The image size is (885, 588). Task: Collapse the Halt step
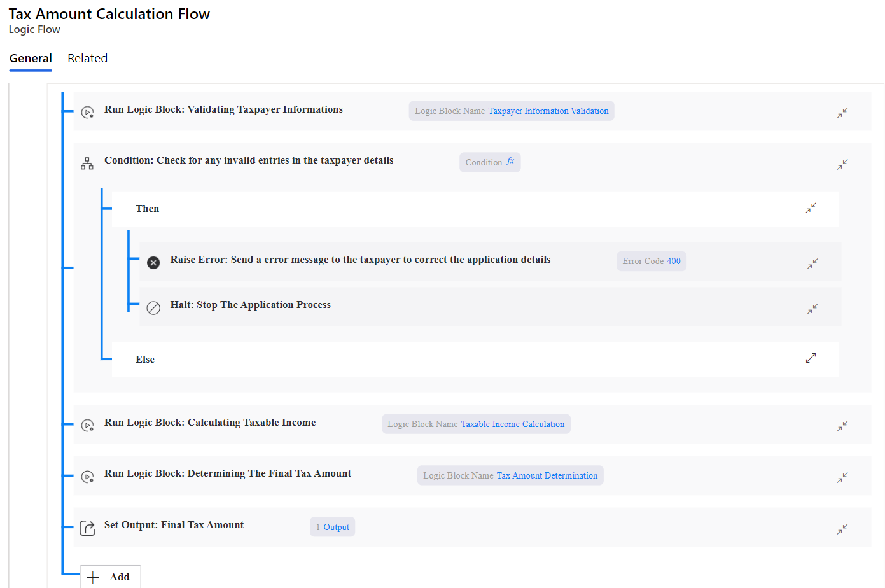click(x=812, y=309)
